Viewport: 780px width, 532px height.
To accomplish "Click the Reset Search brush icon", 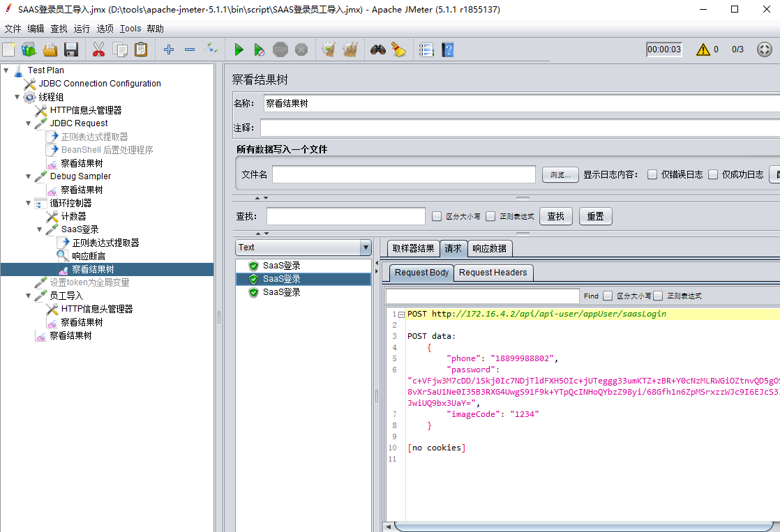I will click(398, 50).
